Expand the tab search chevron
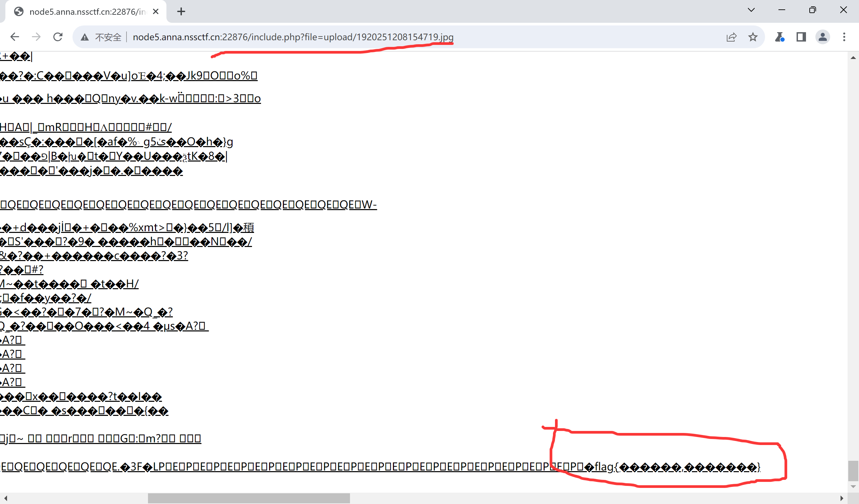 coord(751,10)
